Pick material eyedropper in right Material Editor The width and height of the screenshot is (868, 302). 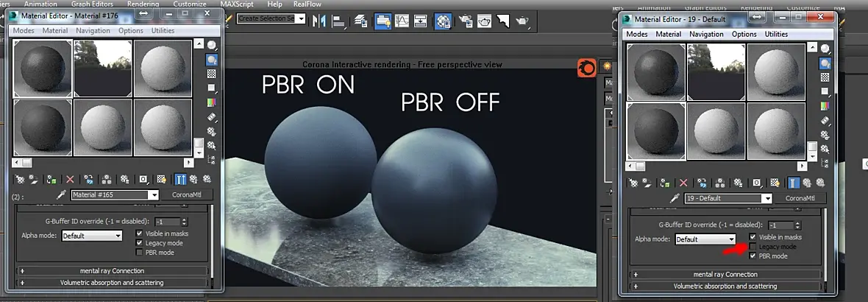click(x=675, y=198)
